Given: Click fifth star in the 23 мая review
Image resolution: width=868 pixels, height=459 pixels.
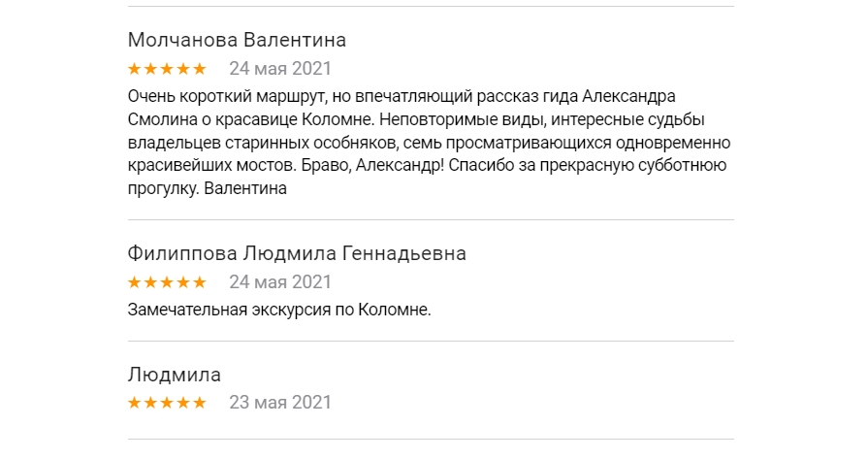Looking at the screenshot, I should [x=200, y=403].
